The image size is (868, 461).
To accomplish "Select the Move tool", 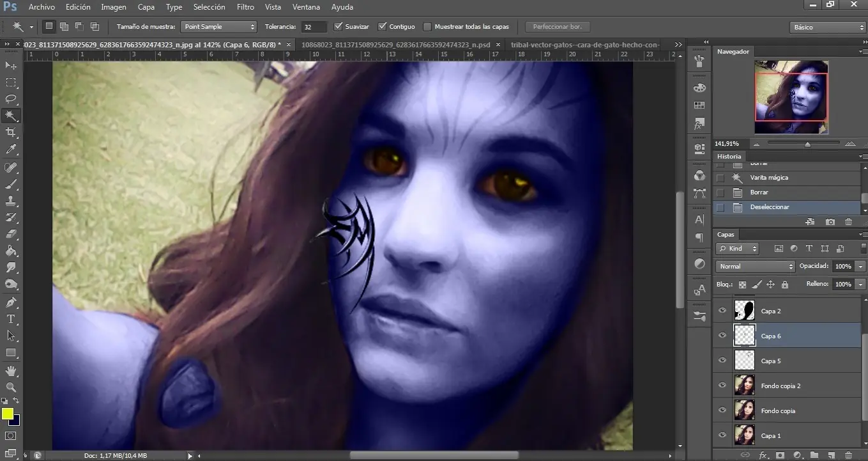I will [x=11, y=66].
